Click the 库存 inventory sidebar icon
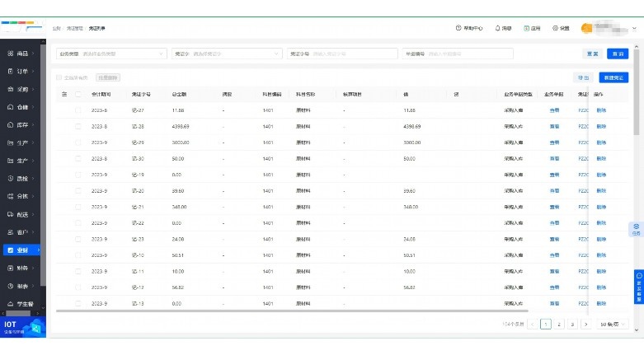644x355 pixels. 11,124
